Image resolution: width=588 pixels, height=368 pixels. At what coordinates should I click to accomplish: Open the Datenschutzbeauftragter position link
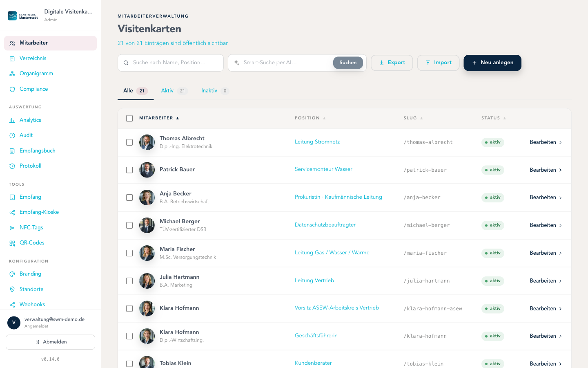pos(325,225)
